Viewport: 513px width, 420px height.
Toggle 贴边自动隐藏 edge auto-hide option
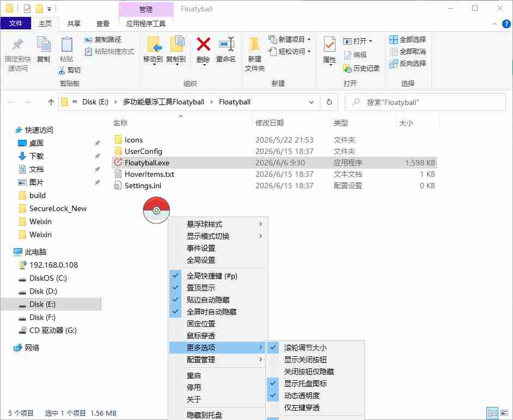(x=218, y=300)
